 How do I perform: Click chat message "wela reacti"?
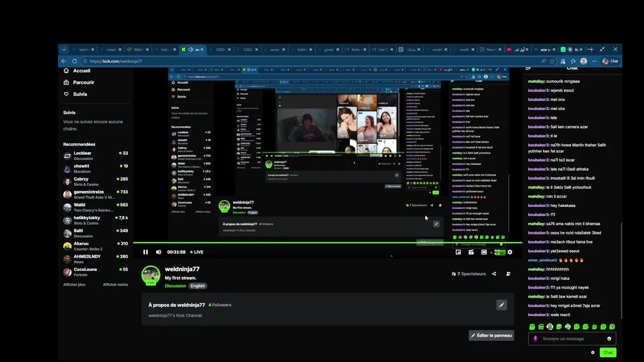560,315
